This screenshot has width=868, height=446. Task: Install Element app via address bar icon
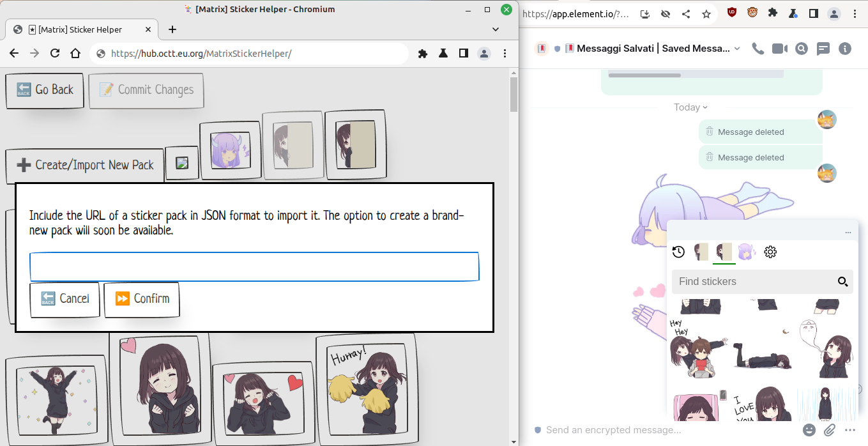(645, 13)
